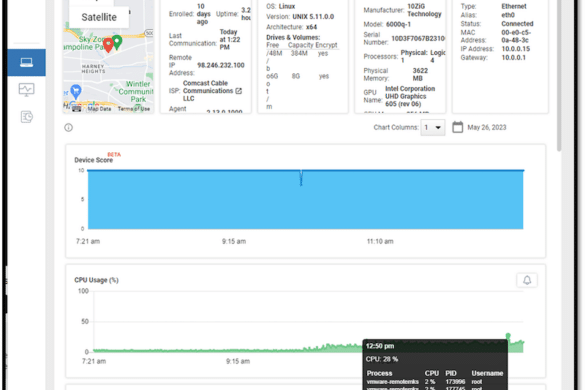Click the green location pin on map
This screenshot has height=390, width=585.
pos(117,42)
